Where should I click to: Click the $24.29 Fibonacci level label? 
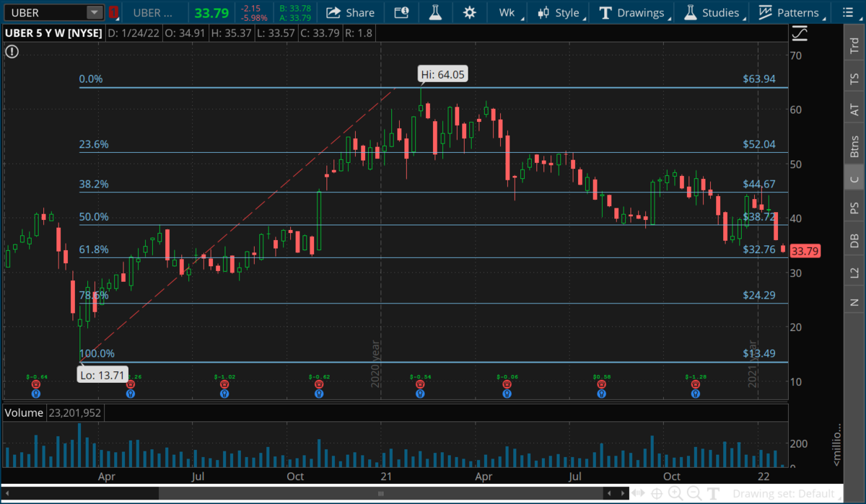759,295
